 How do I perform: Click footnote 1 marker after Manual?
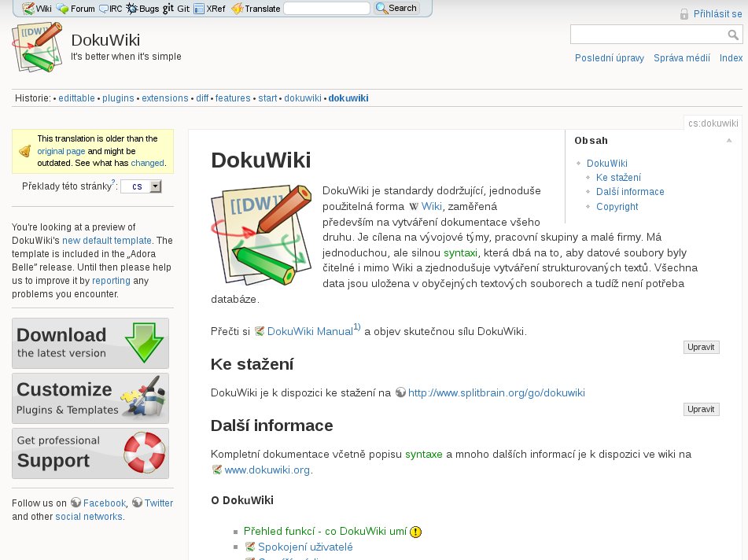point(357,327)
